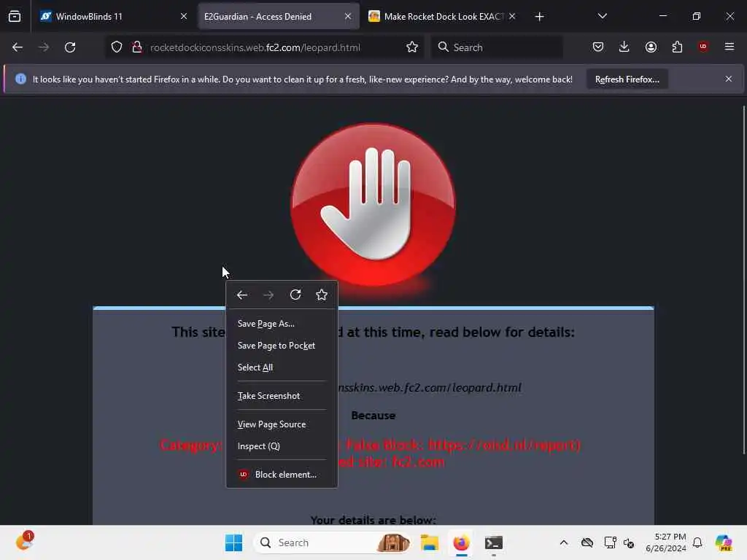
Task: Show the Downloads panel
Action: coord(624,47)
